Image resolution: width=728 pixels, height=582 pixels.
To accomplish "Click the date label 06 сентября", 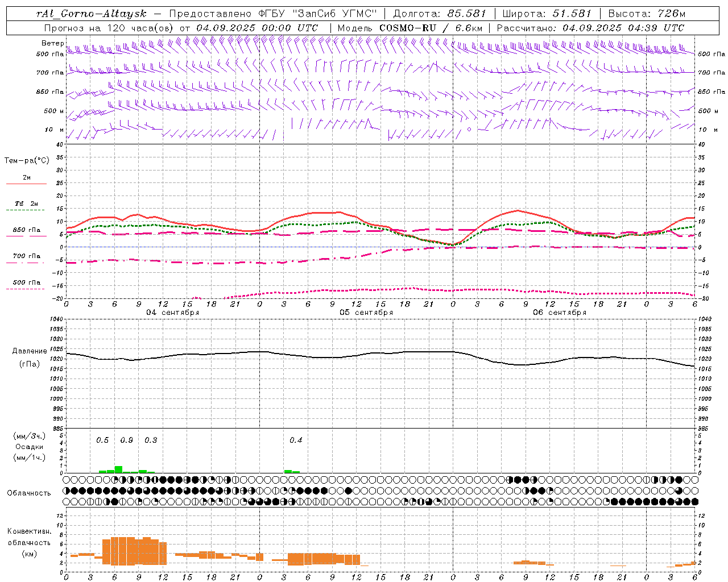I will pyautogui.click(x=560, y=313).
